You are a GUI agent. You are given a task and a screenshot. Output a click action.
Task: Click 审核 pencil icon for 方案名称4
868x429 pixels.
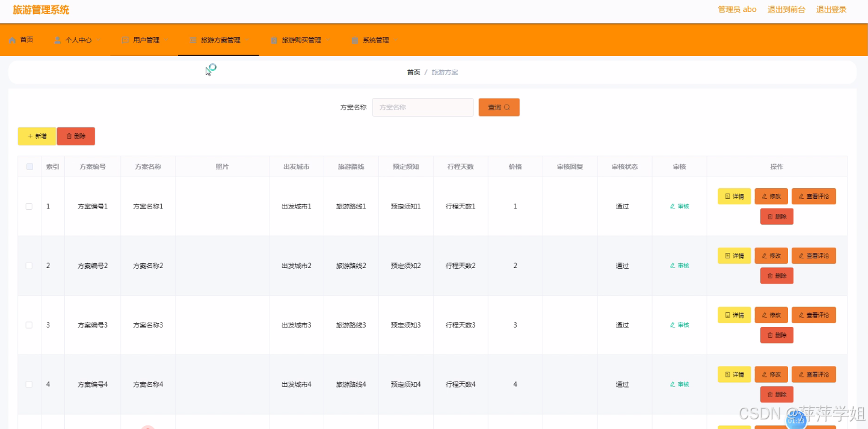click(673, 385)
